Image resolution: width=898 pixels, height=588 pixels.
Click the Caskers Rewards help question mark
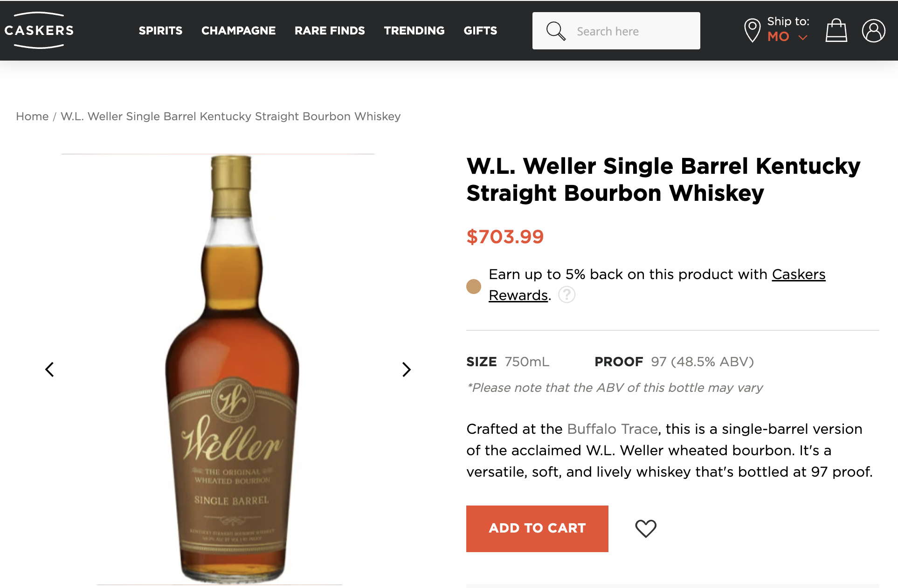[566, 295]
